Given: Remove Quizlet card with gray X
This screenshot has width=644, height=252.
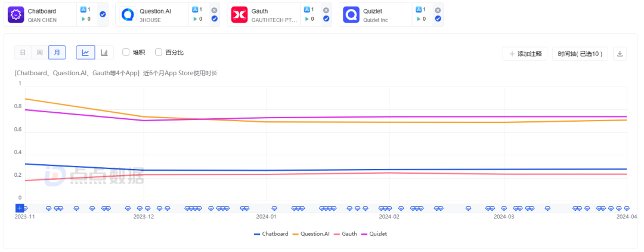Looking at the screenshot, I should [x=438, y=10].
